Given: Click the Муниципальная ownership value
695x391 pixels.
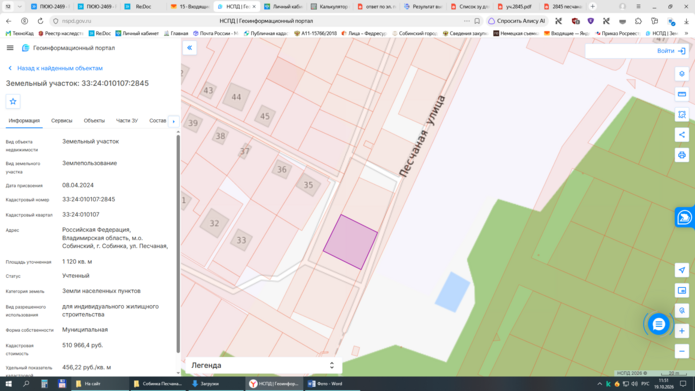Looking at the screenshot, I should [x=85, y=330].
